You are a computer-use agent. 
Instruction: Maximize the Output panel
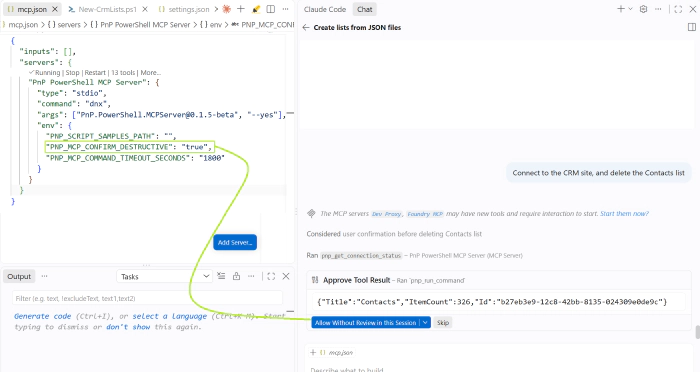pyautogui.click(x=271, y=276)
